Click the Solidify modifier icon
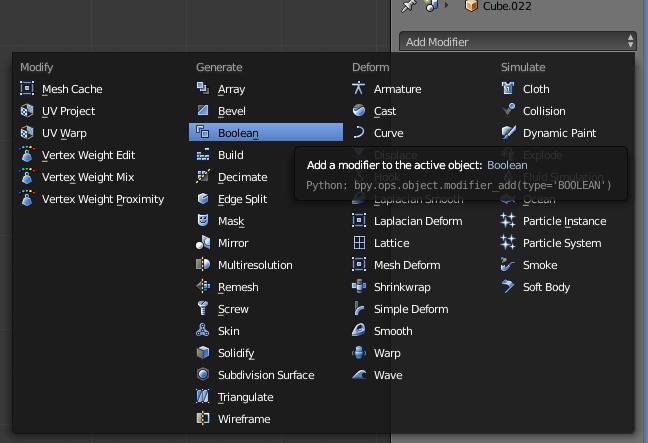 (202, 352)
